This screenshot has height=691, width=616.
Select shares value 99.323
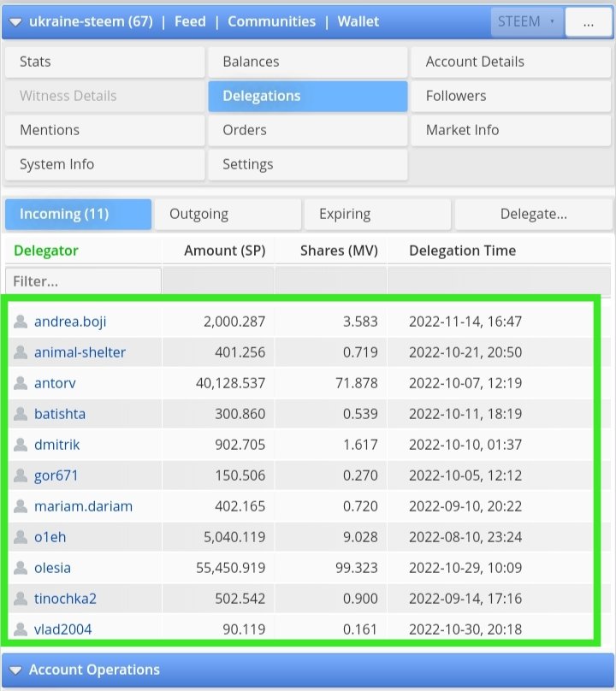(356, 568)
